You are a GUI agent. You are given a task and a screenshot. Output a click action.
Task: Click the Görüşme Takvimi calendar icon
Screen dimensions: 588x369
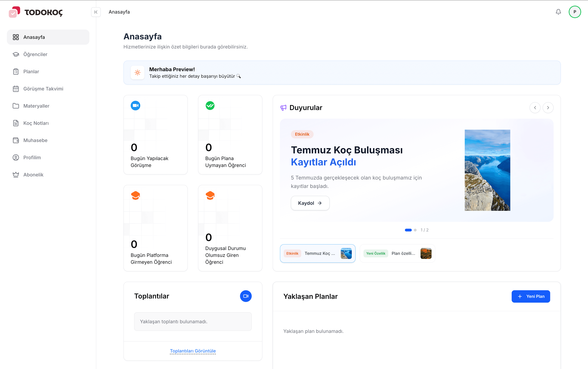pos(16,89)
